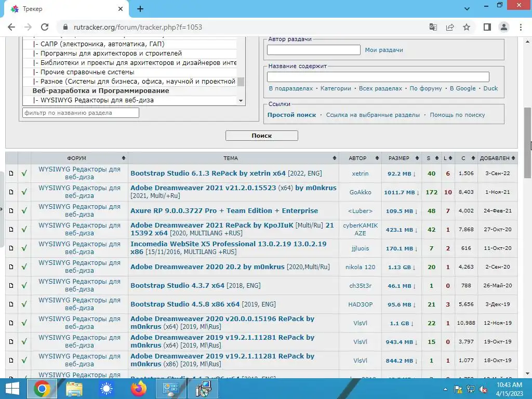
Task: Download the 92.2 MB torrent
Action: [x=402, y=174]
